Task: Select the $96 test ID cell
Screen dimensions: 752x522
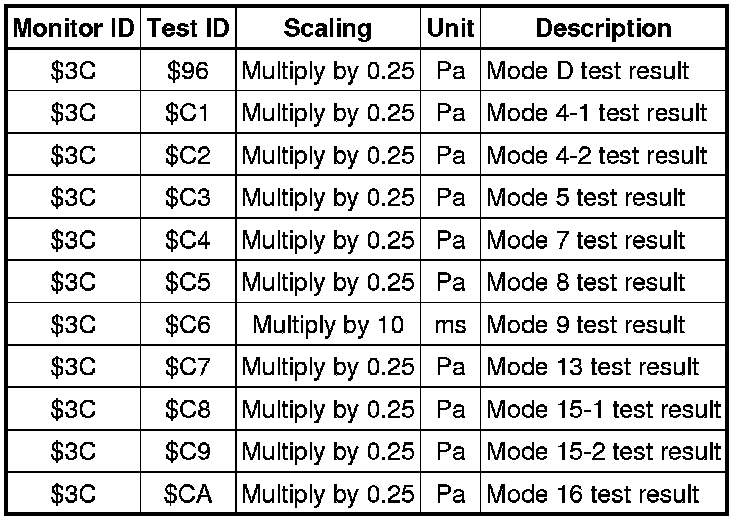Action: (x=188, y=72)
